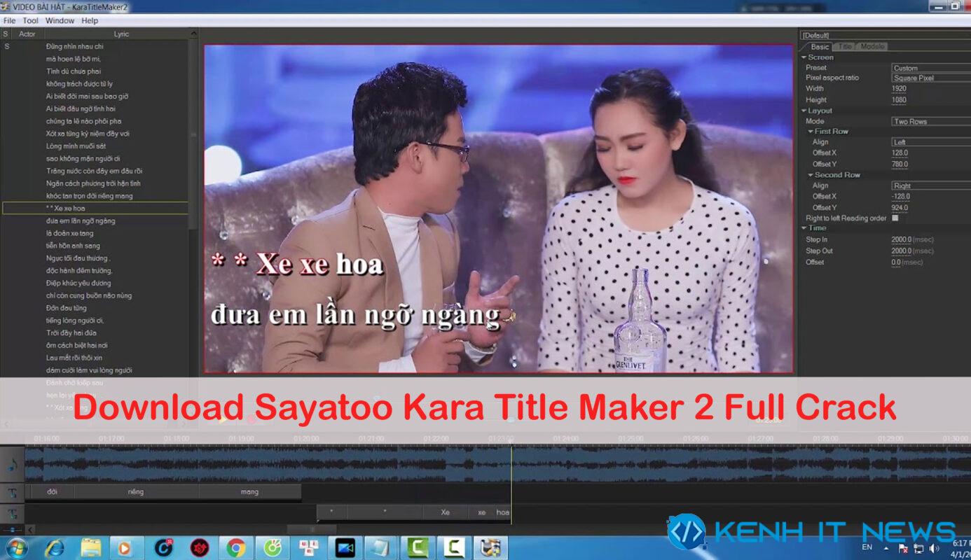Viewport: 971px width, 560px height.
Task: Open the red circular app in taskbar
Action: pos(199,548)
